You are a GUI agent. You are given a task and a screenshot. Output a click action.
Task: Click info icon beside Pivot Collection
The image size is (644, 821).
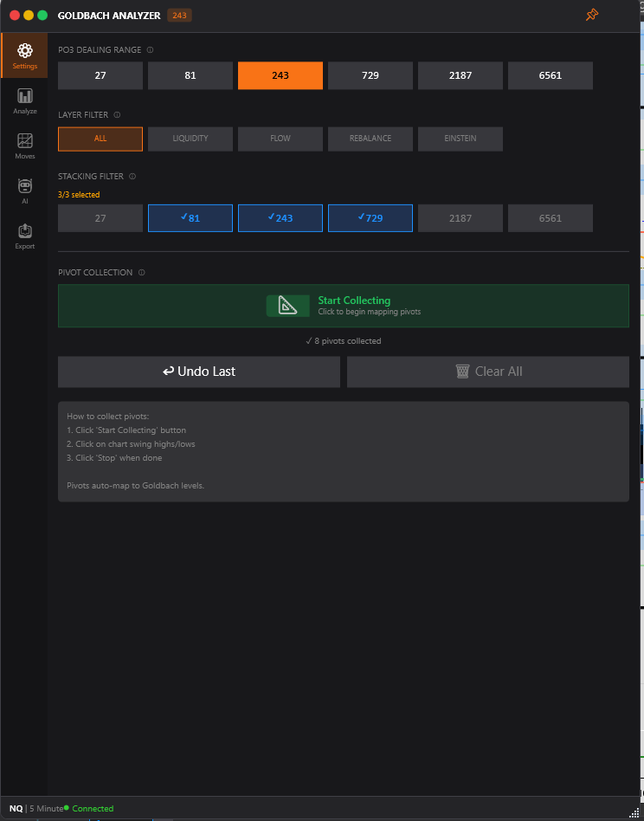click(x=141, y=273)
